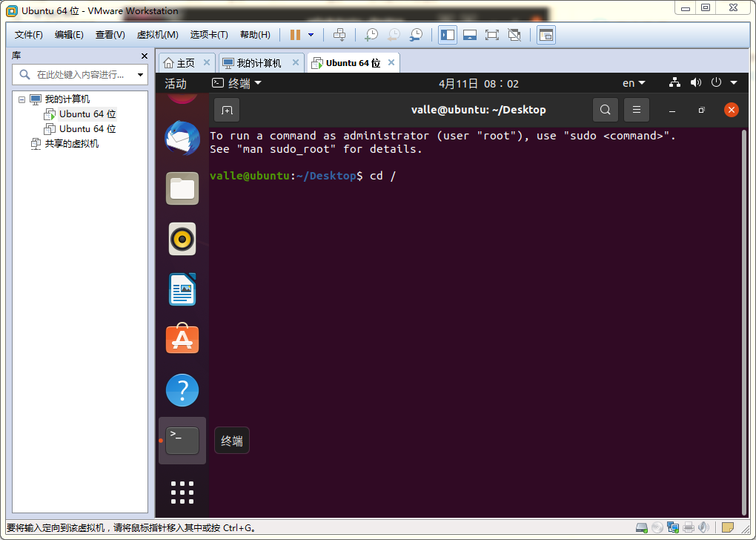
Task: Click the terminal command line 'cd /'
Action: [382, 176]
